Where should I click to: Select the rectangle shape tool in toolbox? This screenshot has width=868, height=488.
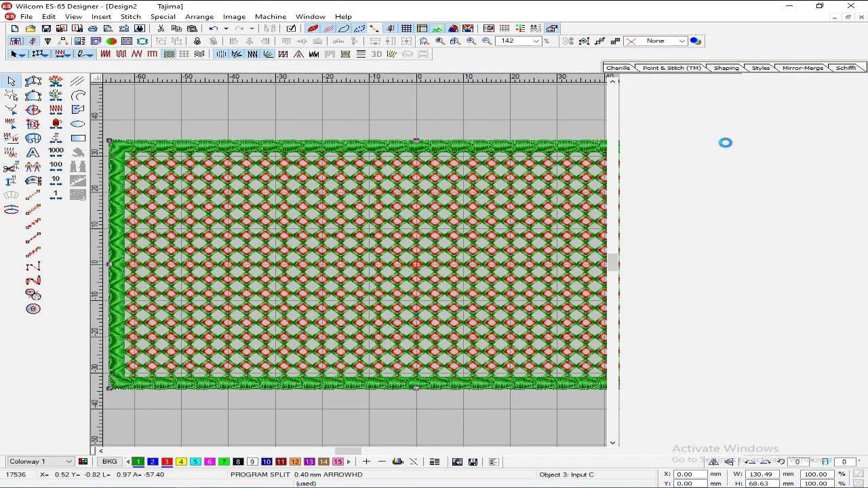click(x=78, y=138)
